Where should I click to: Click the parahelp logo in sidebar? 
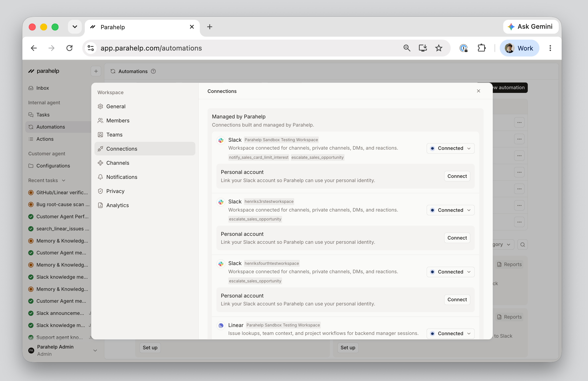coord(44,71)
